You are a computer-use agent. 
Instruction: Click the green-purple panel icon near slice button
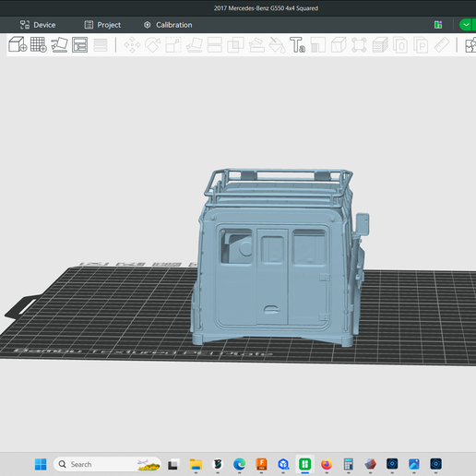coord(438,25)
